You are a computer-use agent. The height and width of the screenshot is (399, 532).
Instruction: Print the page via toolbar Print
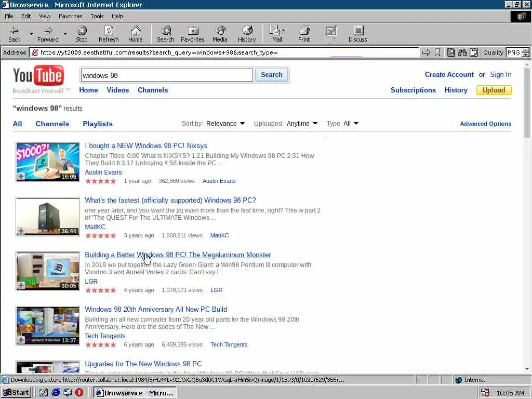[x=304, y=34]
